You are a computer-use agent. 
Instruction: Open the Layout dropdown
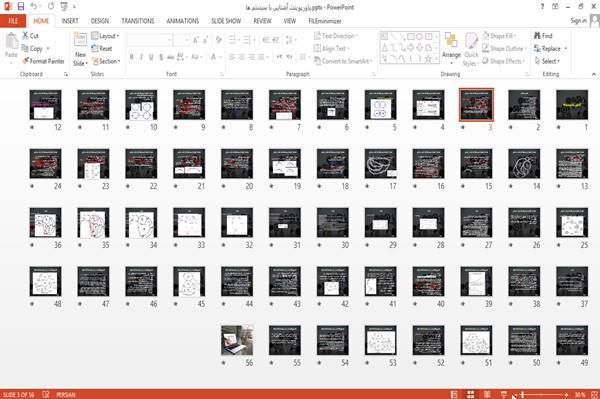coord(106,36)
